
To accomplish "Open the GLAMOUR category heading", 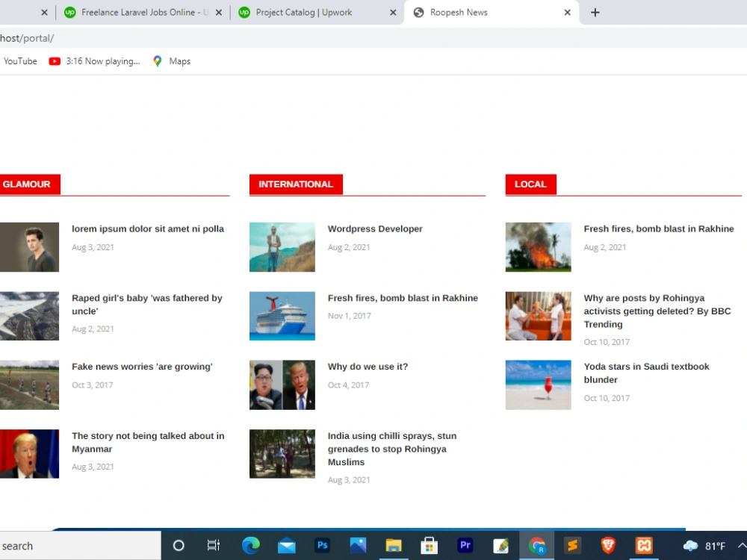I will 30,184.
